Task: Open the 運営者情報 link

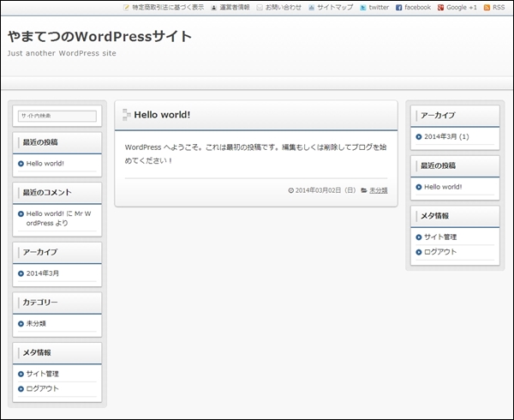Action: click(235, 7)
